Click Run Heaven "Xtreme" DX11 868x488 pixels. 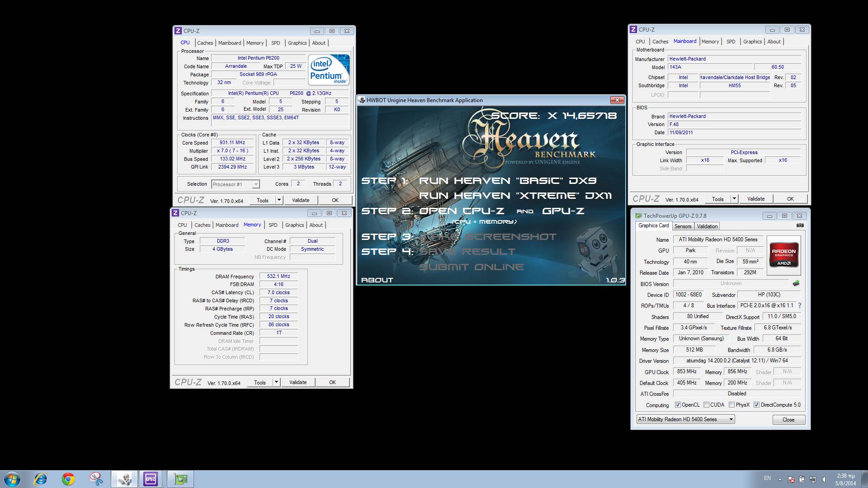coord(515,196)
